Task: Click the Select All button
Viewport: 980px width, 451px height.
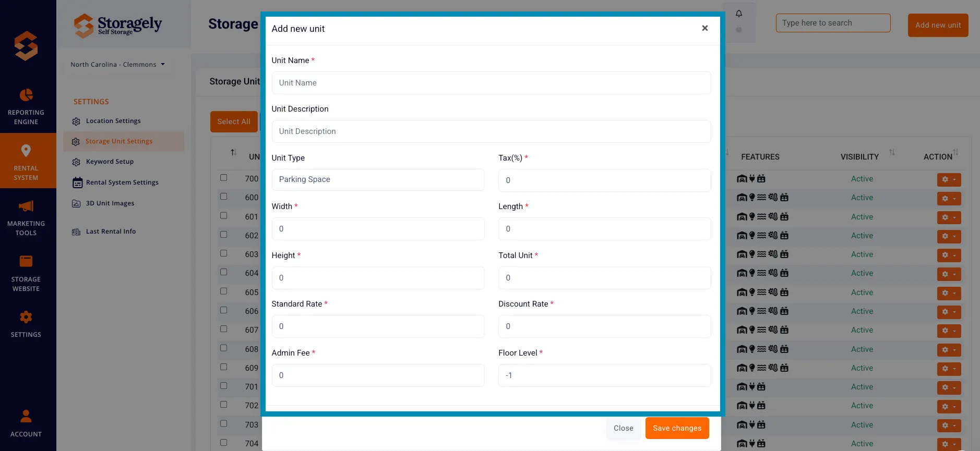Action: (234, 121)
